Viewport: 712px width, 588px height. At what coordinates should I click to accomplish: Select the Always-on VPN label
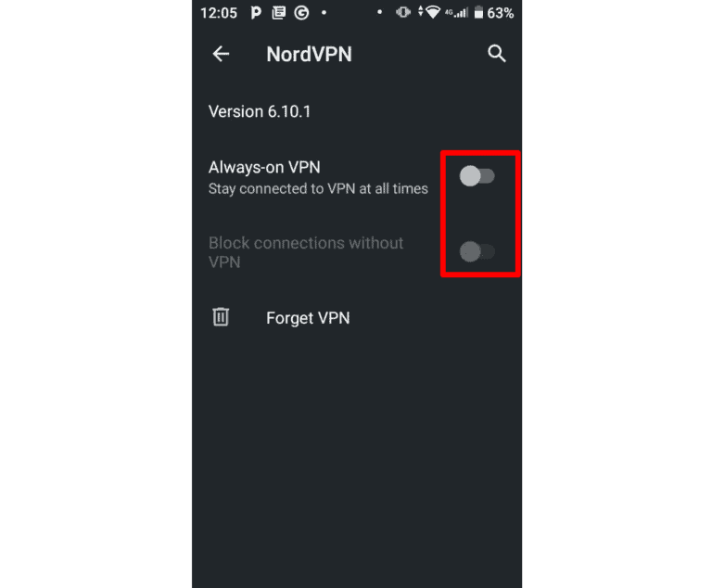(x=264, y=168)
